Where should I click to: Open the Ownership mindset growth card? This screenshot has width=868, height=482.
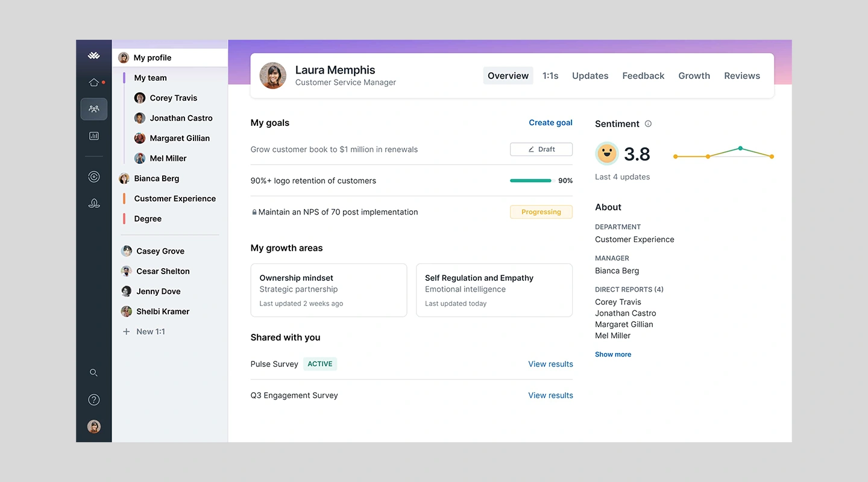click(329, 290)
